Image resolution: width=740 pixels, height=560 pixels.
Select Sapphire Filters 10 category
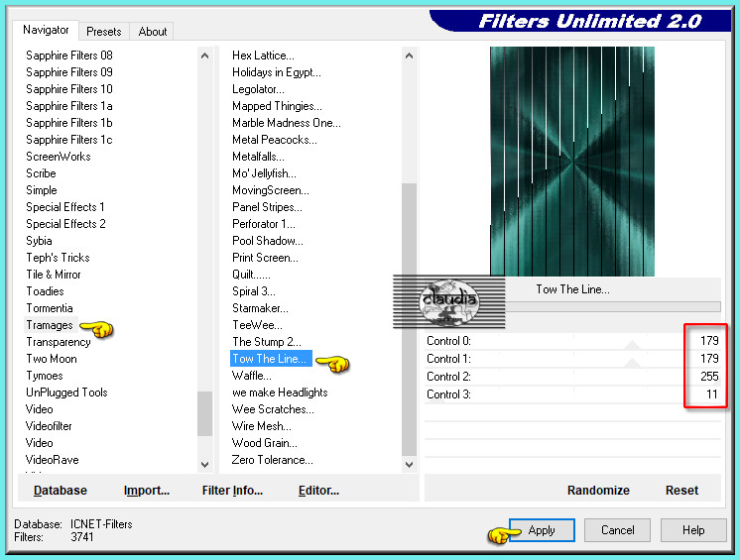(69, 89)
